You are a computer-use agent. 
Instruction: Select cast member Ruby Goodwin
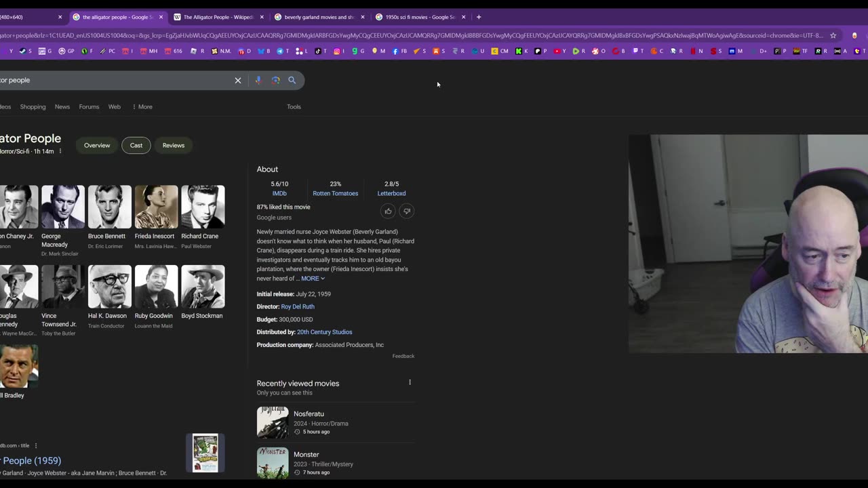coord(156,296)
